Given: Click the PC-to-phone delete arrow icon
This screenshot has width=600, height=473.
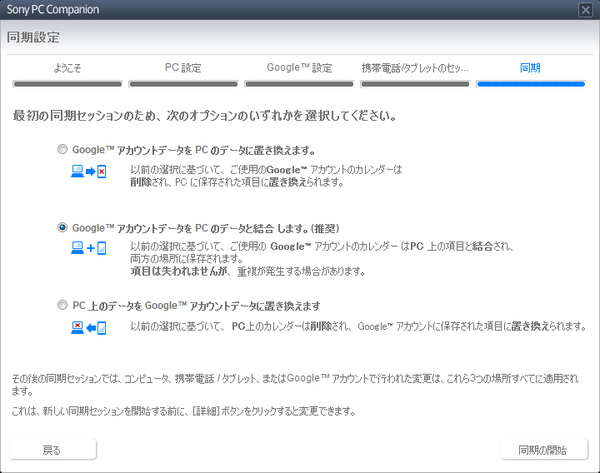Looking at the screenshot, I should [89, 171].
